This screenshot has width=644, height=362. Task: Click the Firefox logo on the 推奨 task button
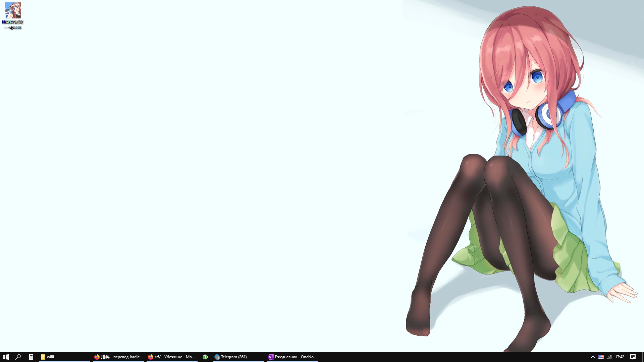97,357
